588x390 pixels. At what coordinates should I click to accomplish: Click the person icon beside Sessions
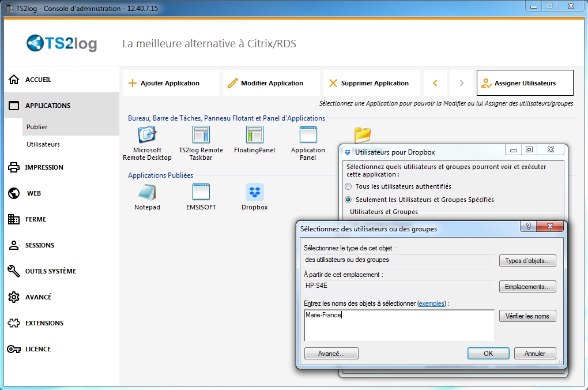[14, 245]
